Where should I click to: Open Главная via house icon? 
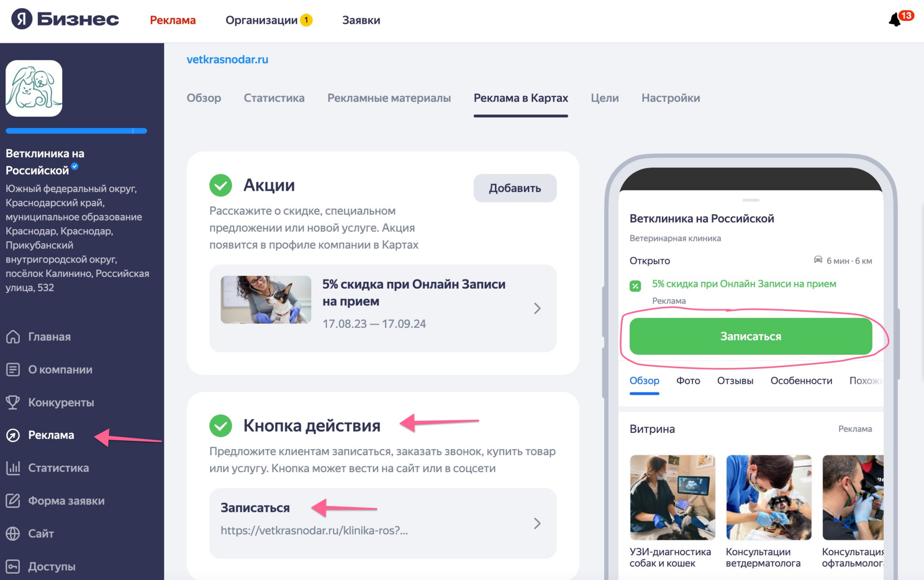pyautogui.click(x=13, y=336)
